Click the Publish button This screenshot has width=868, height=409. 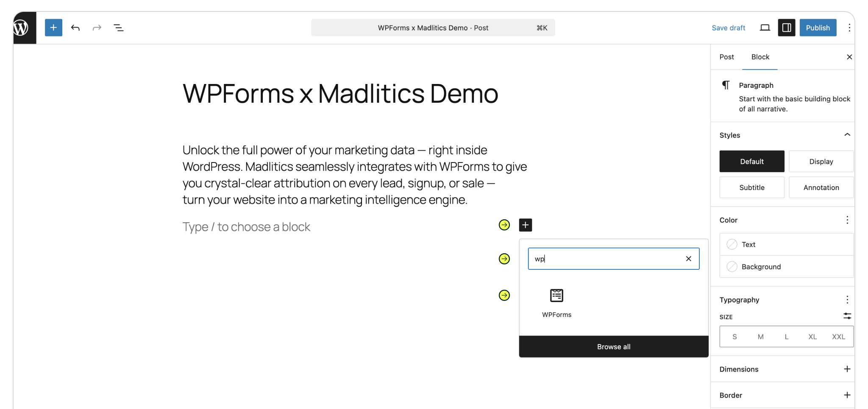point(818,28)
